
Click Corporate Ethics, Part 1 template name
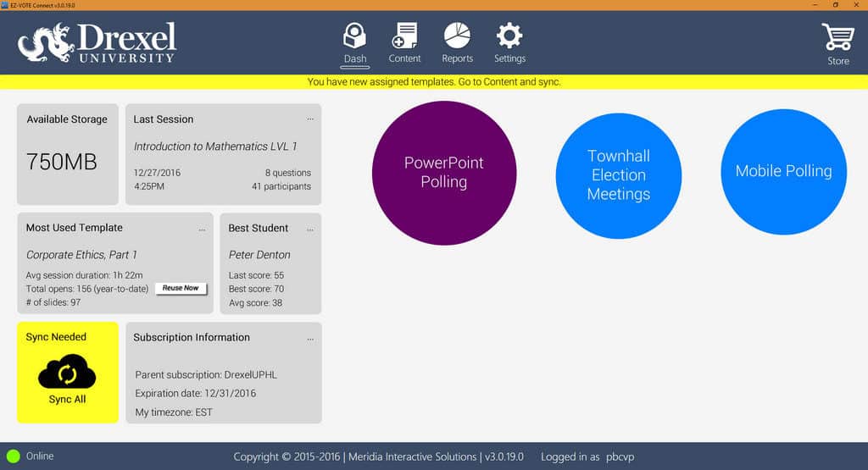[x=81, y=255]
